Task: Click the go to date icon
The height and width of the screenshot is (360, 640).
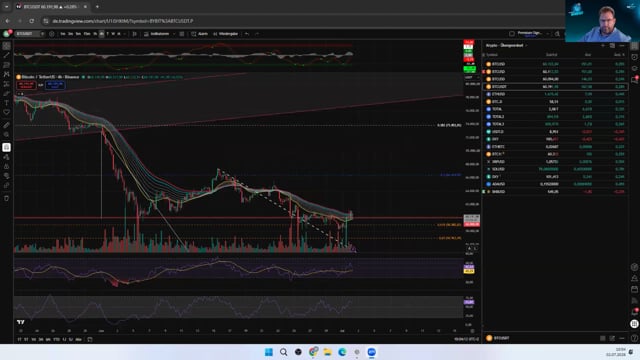Action: (90, 339)
